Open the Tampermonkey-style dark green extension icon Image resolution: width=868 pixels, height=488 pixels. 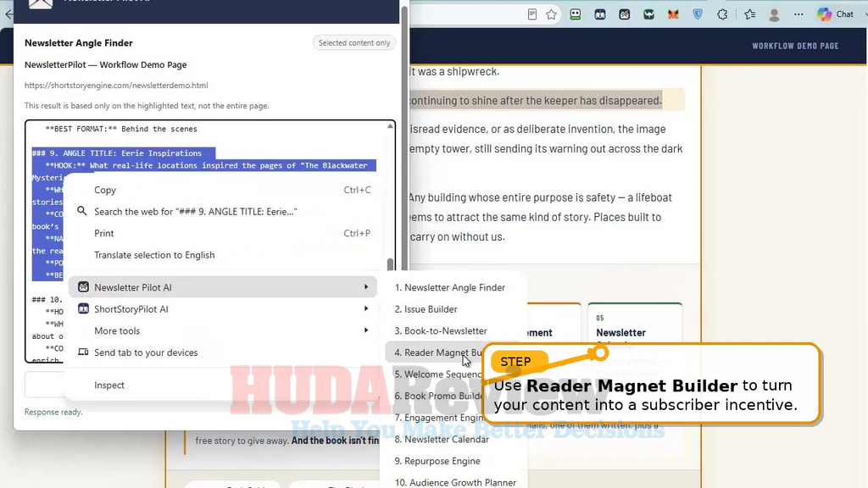[648, 14]
